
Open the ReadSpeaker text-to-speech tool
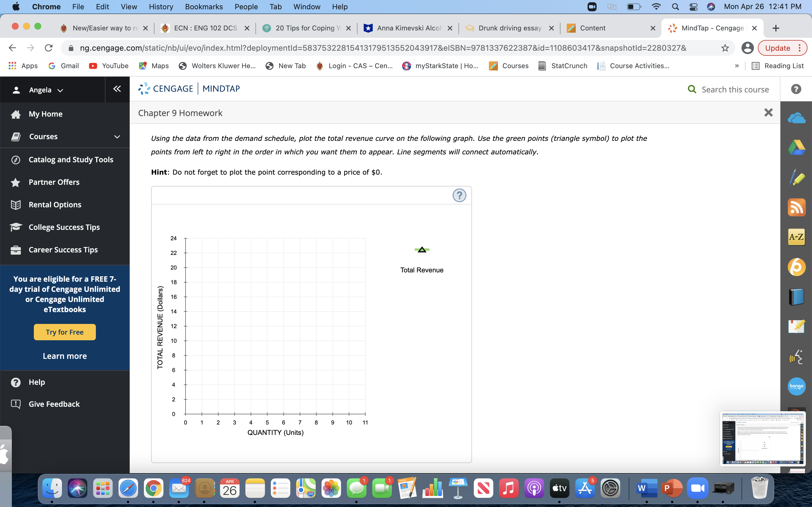[796, 356]
